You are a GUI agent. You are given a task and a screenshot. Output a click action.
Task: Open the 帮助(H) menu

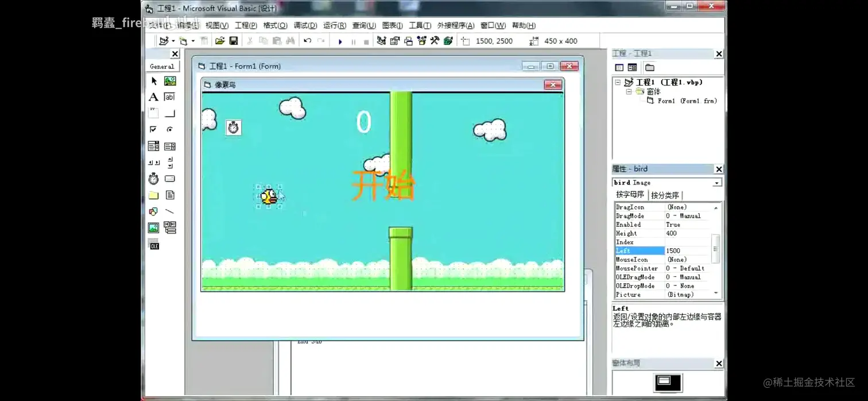524,25
